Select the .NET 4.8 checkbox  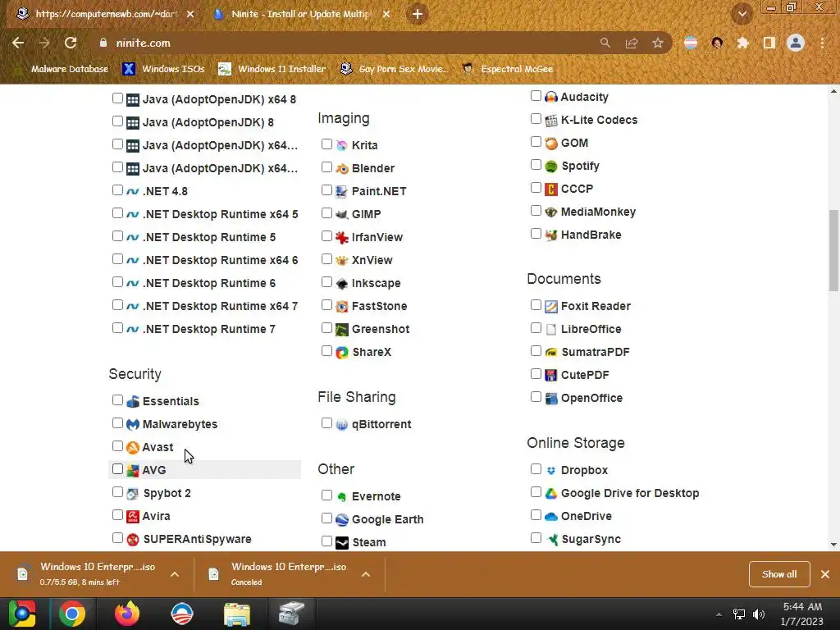pyautogui.click(x=117, y=190)
